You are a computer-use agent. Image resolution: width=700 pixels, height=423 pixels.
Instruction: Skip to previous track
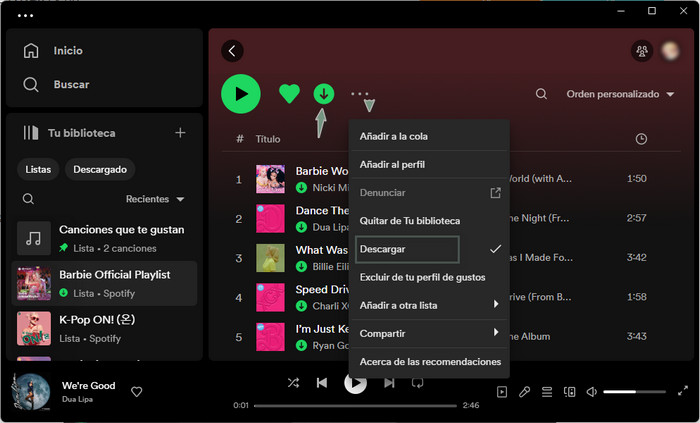322,382
